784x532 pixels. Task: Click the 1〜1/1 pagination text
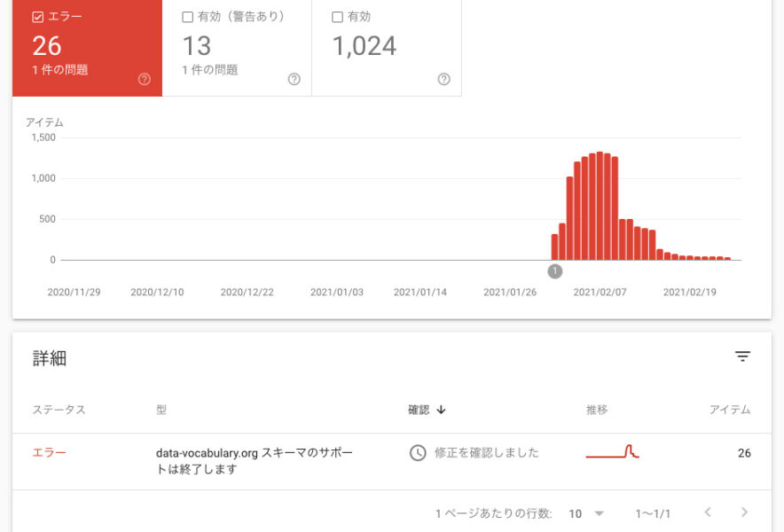point(653,513)
